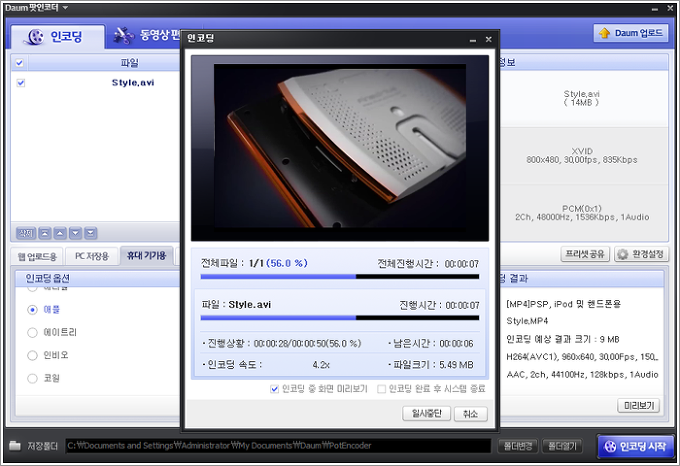Open the 인코딩 tab with film reel icon
The height and width of the screenshot is (466, 680).
click(57, 36)
